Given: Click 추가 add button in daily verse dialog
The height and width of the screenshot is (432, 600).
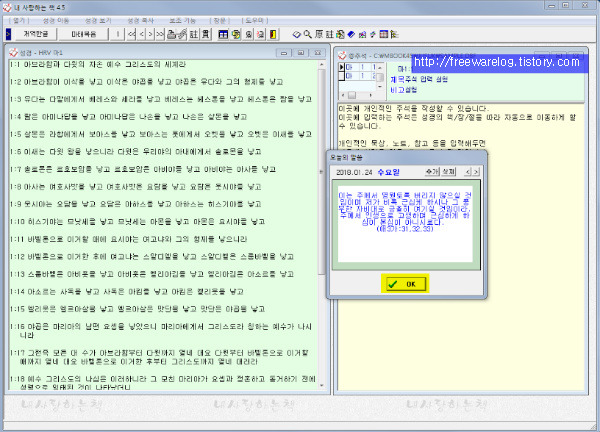Looking at the screenshot, I should 432,172.
